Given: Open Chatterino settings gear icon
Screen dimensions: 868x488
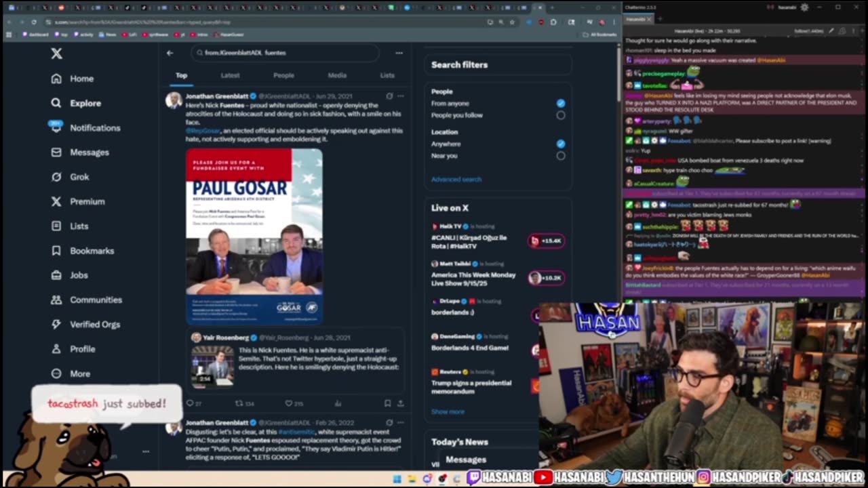Looking at the screenshot, I should (805, 7).
